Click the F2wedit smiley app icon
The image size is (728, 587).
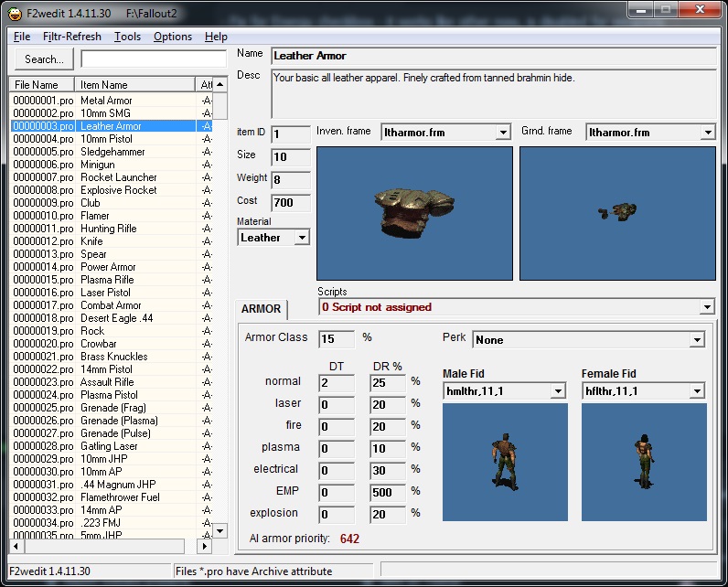[x=15, y=14]
